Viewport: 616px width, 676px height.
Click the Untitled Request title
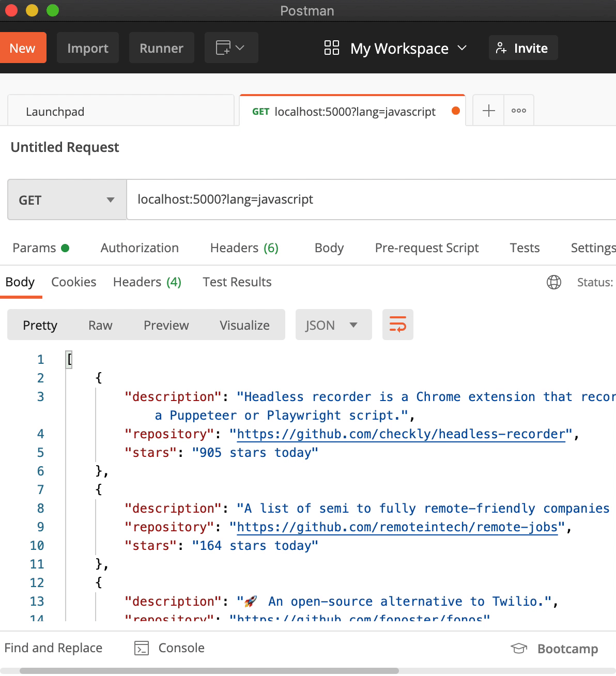click(x=65, y=147)
